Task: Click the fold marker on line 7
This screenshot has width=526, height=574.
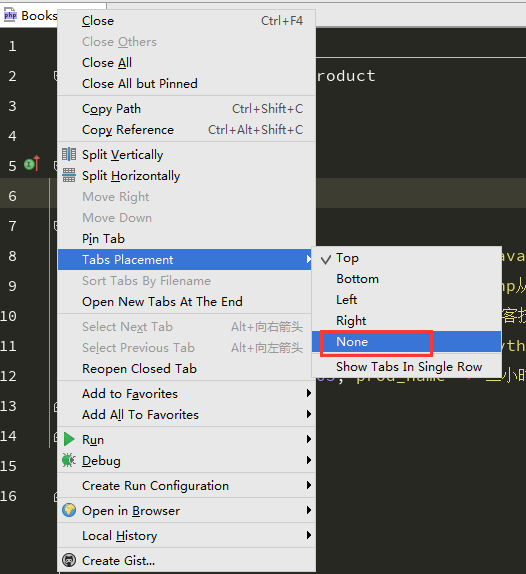Action: 56,226
